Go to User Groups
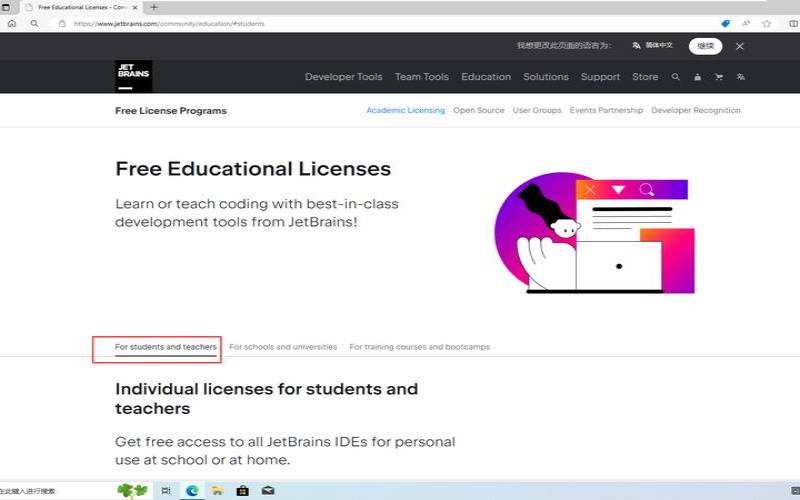Screen dimensions: 800x500 click(537, 110)
